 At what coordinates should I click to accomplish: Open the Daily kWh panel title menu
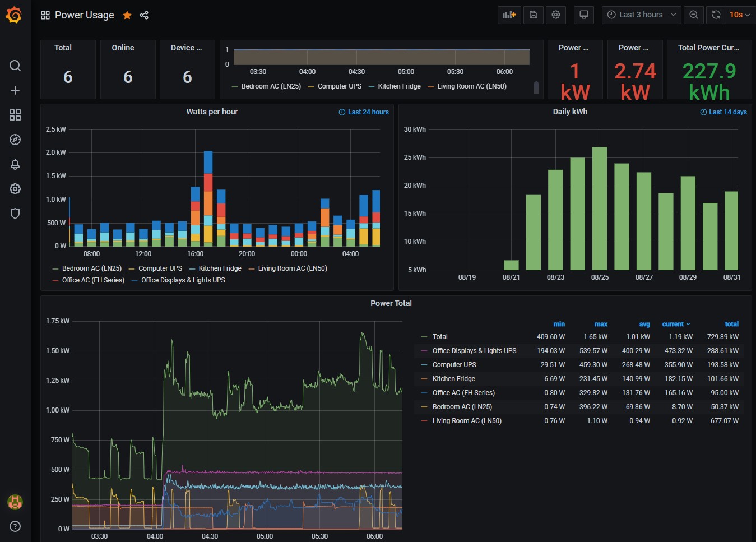tap(570, 112)
